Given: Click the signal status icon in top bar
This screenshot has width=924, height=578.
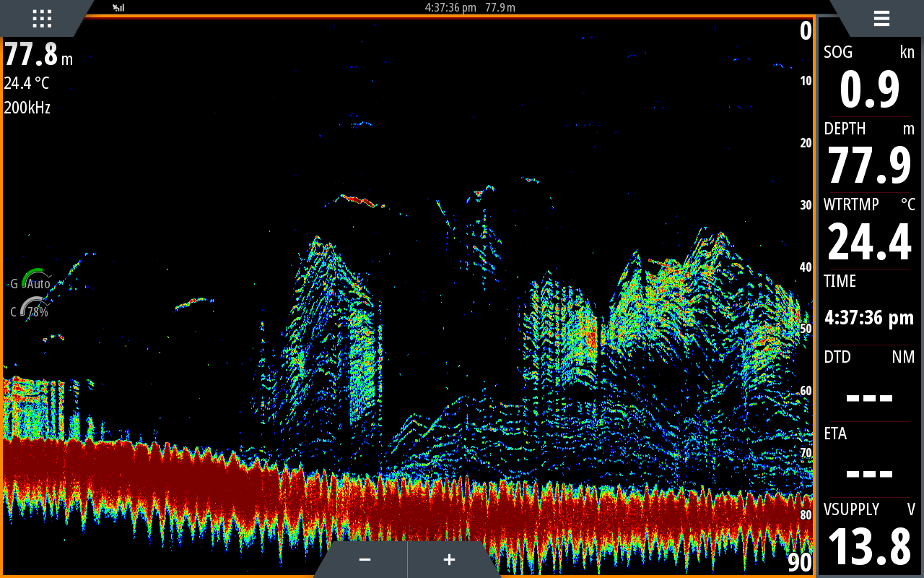Looking at the screenshot, I should (118, 7).
